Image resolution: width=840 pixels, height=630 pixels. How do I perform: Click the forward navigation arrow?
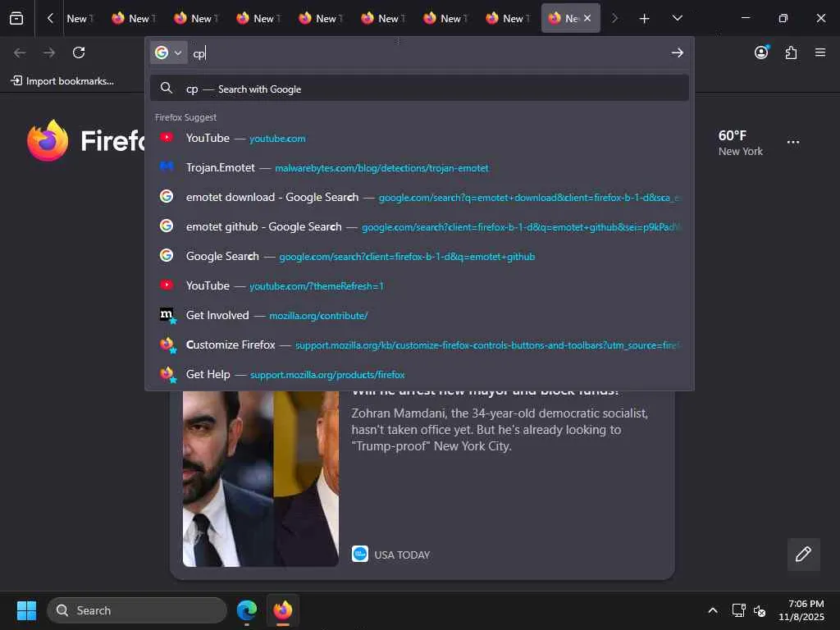[49, 52]
